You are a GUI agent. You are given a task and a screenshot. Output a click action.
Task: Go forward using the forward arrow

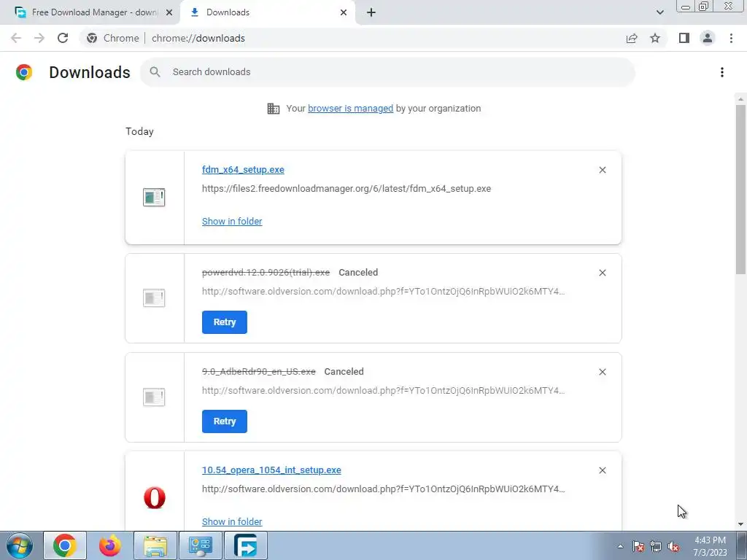point(39,38)
